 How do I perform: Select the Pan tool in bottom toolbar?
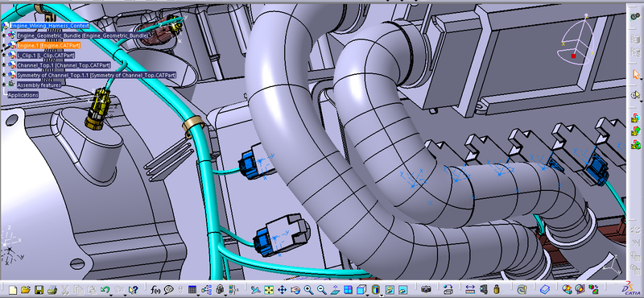283,290
